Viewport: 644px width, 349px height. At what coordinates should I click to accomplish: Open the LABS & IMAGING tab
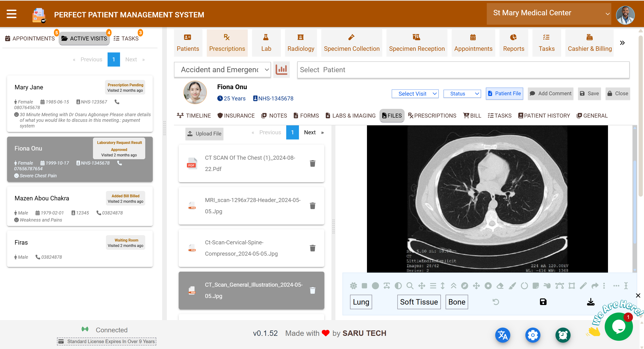350,115
